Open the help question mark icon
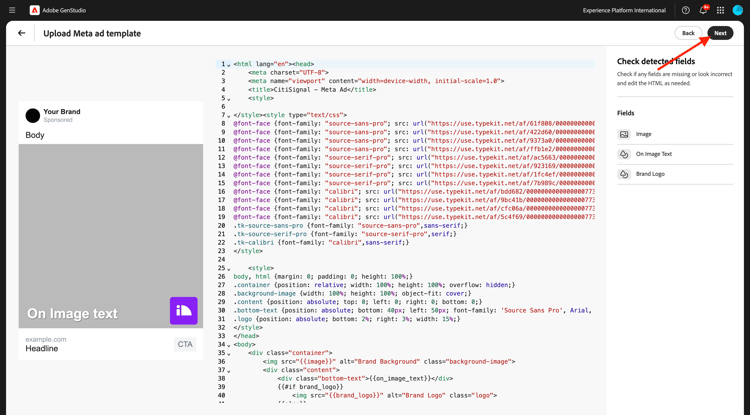Image resolution: width=750 pixels, height=415 pixels. pyautogui.click(x=685, y=10)
